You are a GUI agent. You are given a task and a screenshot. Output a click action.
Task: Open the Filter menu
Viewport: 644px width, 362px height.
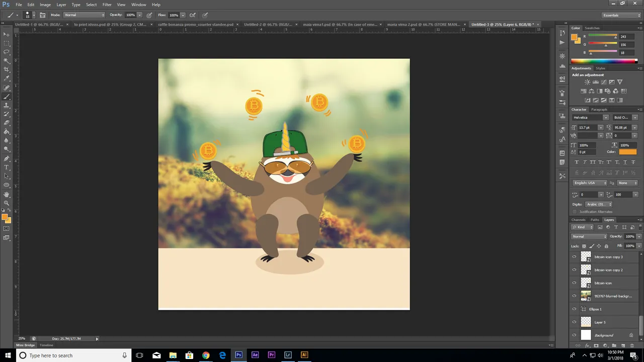tap(107, 5)
